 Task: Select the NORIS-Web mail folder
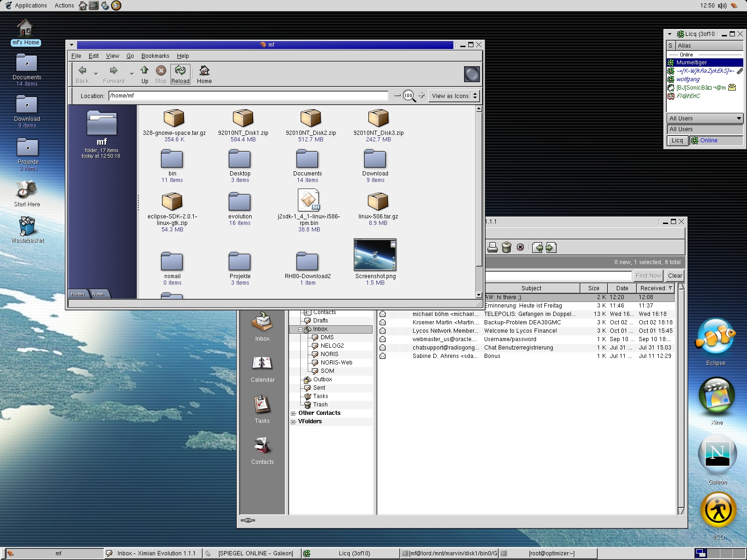pos(336,363)
